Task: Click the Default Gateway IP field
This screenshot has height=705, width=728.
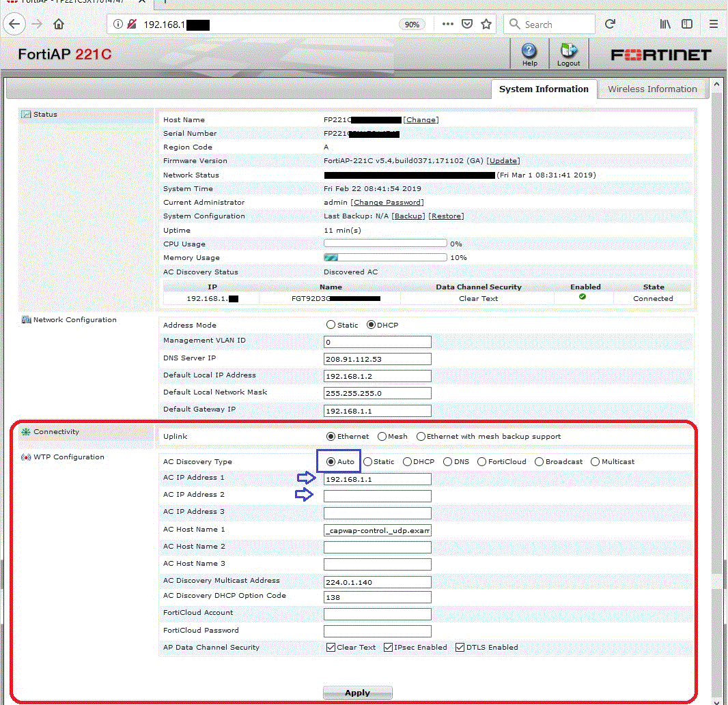Action: tap(378, 411)
